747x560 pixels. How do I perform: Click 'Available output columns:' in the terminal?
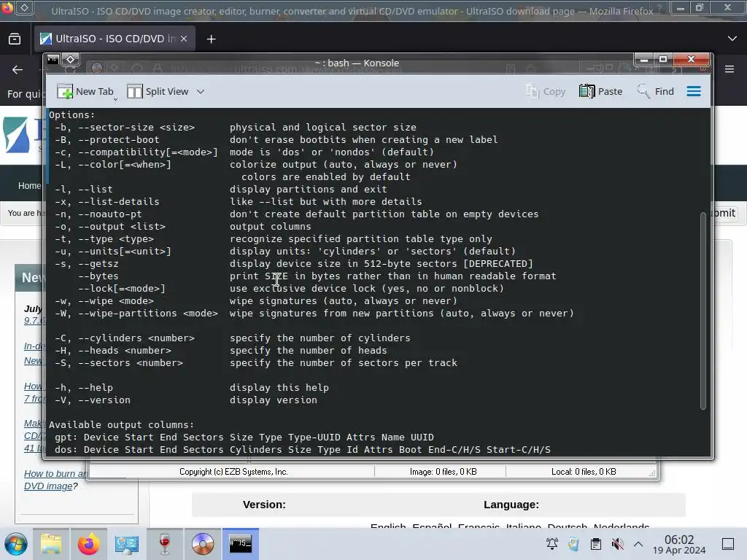coord(122,425)
